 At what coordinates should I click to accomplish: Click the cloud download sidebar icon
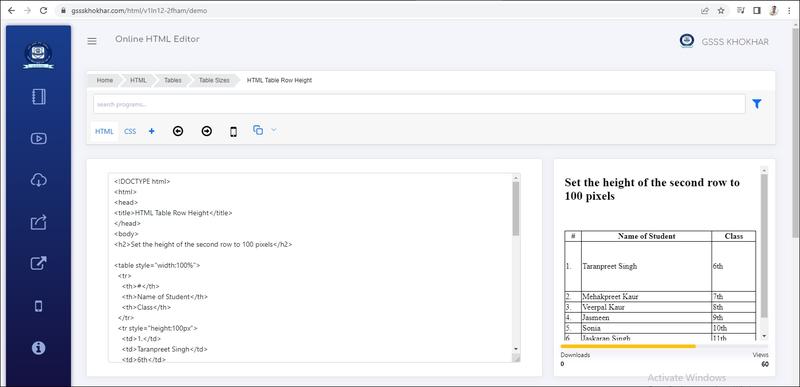(39, 180)
